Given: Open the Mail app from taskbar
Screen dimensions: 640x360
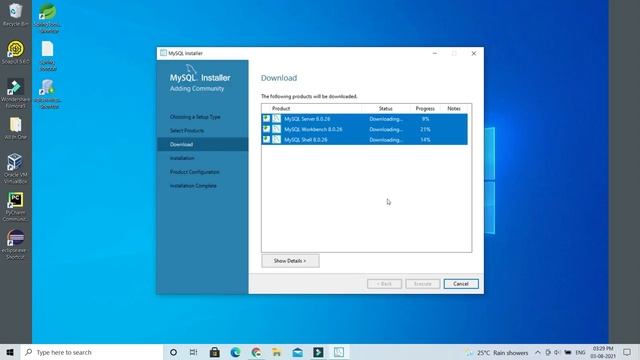Looking at the screenshot, I should coord(298,352).
